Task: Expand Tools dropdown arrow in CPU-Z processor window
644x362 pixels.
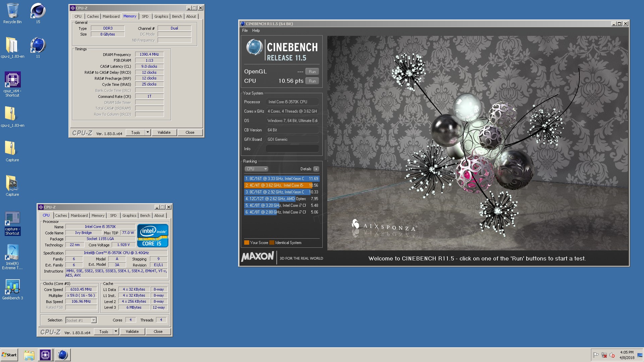Action: pyautogui.click(x=116, y=332)
